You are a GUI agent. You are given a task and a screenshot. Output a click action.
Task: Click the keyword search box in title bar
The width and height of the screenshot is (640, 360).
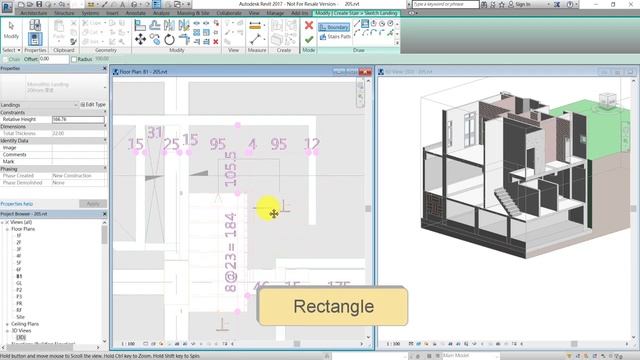(x=445, y=4)
